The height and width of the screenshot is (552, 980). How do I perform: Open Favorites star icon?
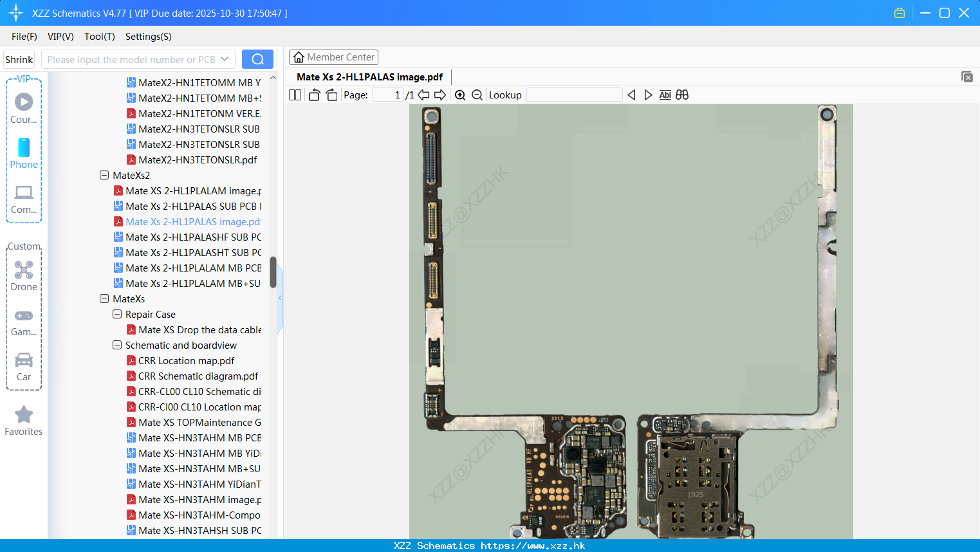[24, 414]
